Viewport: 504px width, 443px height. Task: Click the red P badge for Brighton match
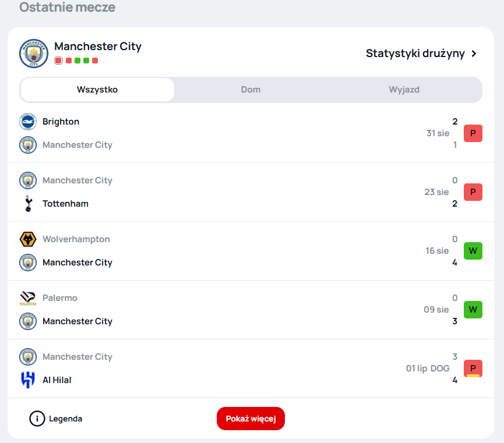[x=473, y=133]
